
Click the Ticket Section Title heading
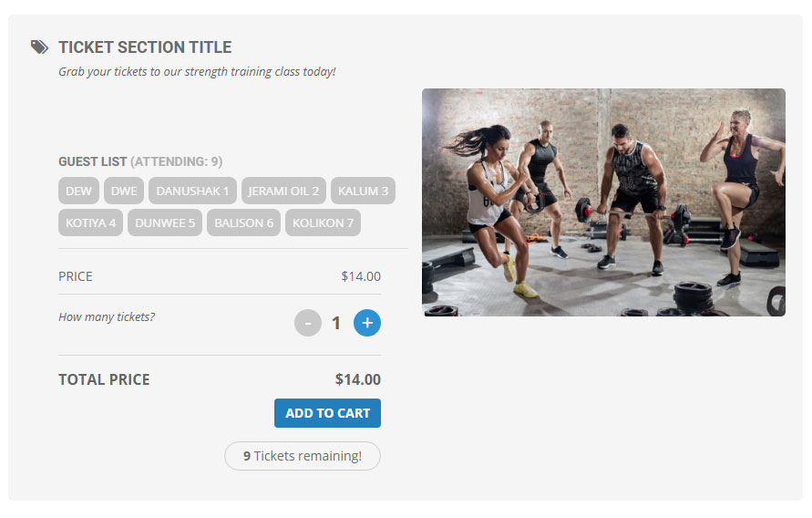pos(145,47)
